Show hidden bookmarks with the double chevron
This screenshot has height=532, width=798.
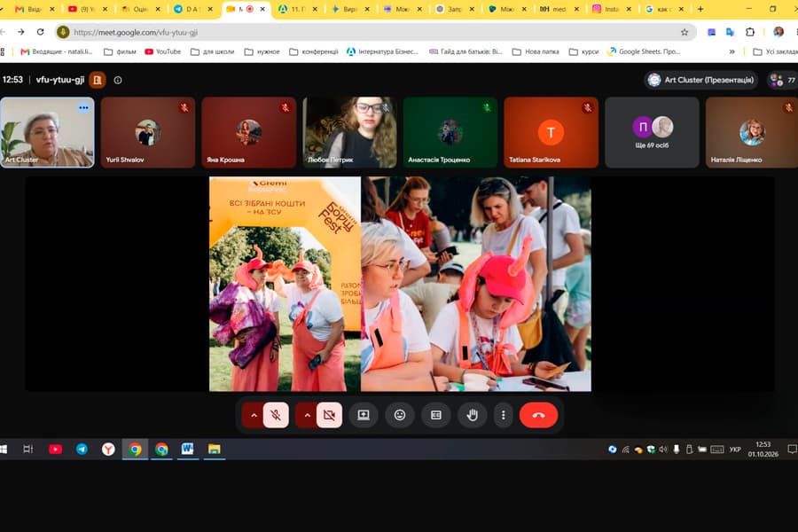(731, 51)
